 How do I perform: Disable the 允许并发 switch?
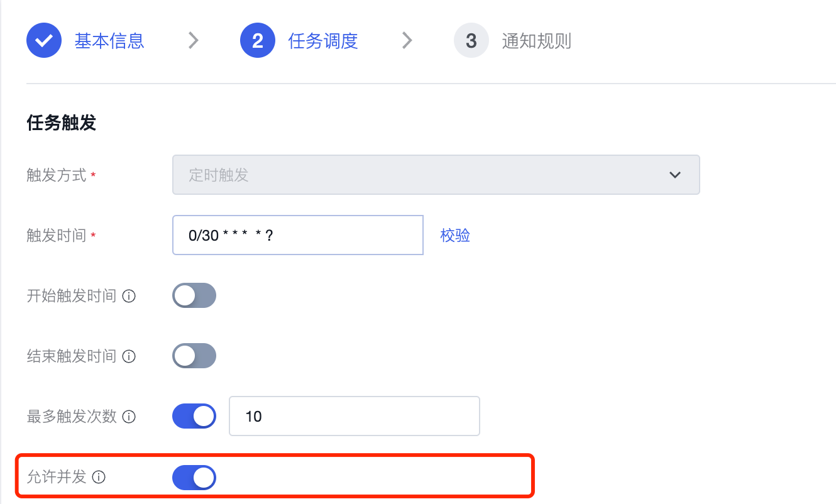click(194, 478)
